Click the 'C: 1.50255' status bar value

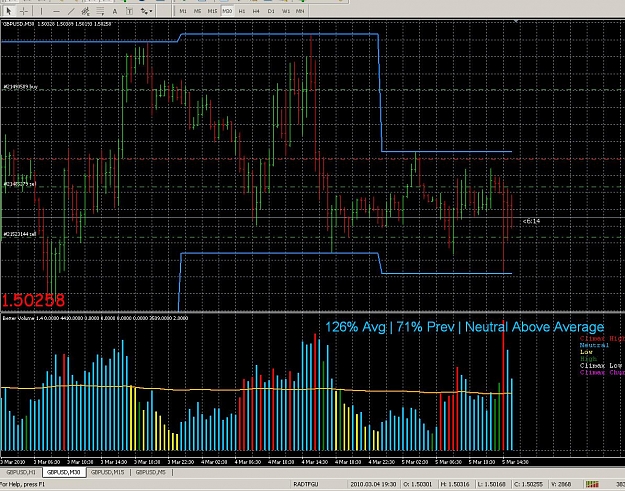[x=529, y=484]
